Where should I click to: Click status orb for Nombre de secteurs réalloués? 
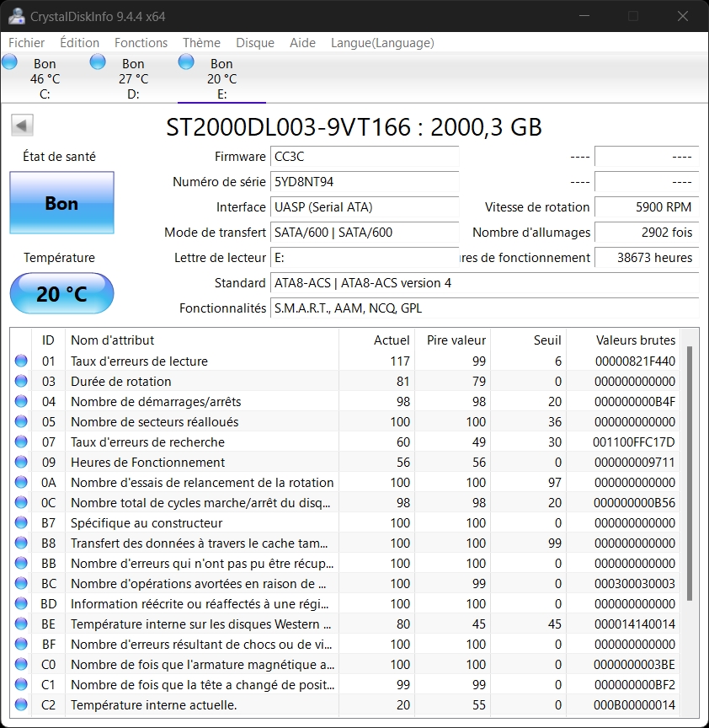point(21,422)
